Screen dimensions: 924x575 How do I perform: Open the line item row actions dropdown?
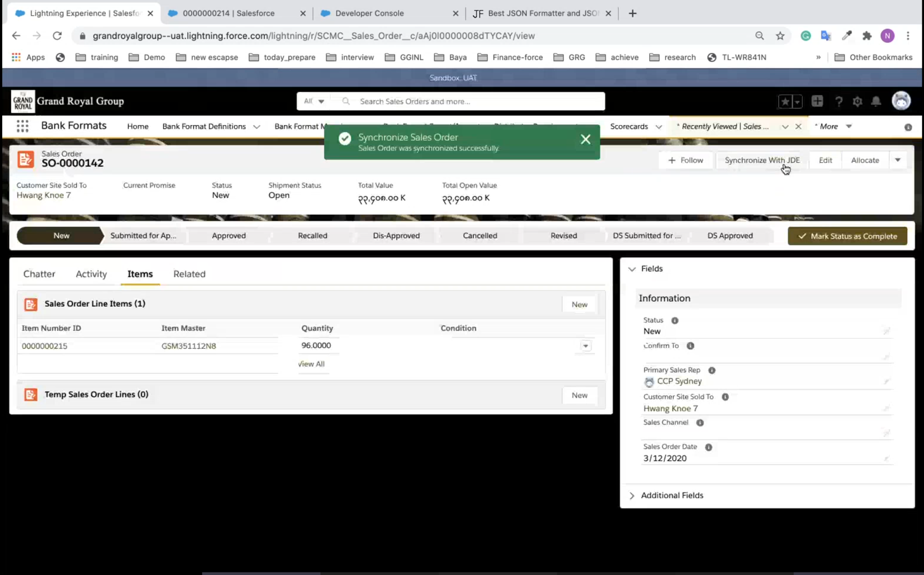(x=585, y=346)
